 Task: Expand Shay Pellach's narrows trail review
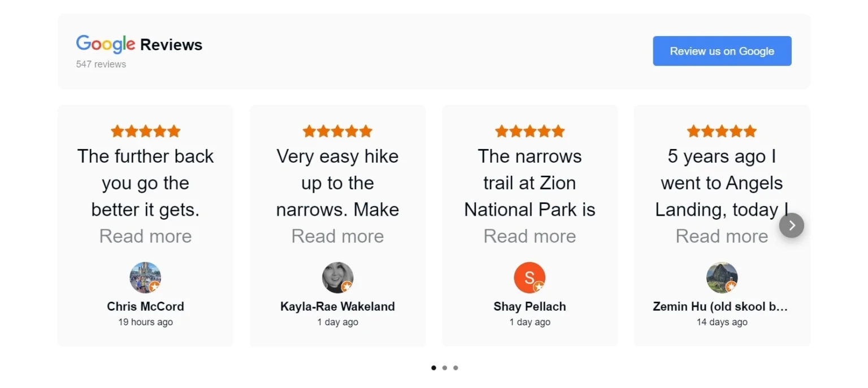[x=530, y=236]
